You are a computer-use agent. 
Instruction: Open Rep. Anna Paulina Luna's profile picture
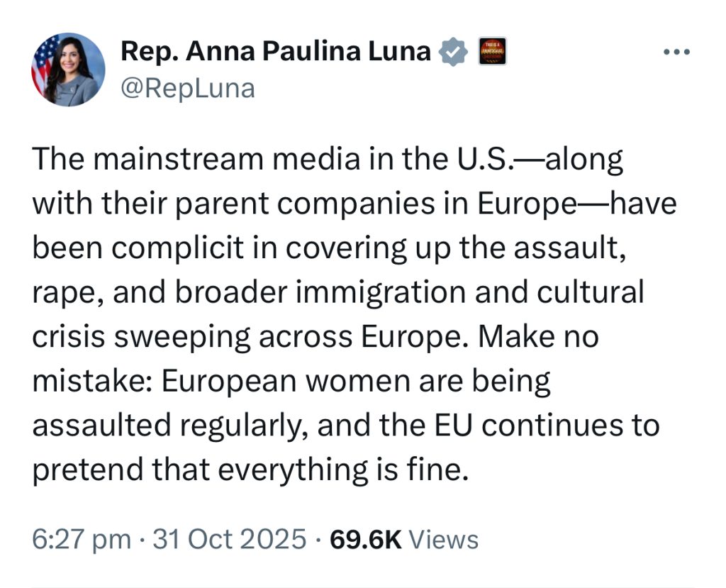(x=68, y=70)
